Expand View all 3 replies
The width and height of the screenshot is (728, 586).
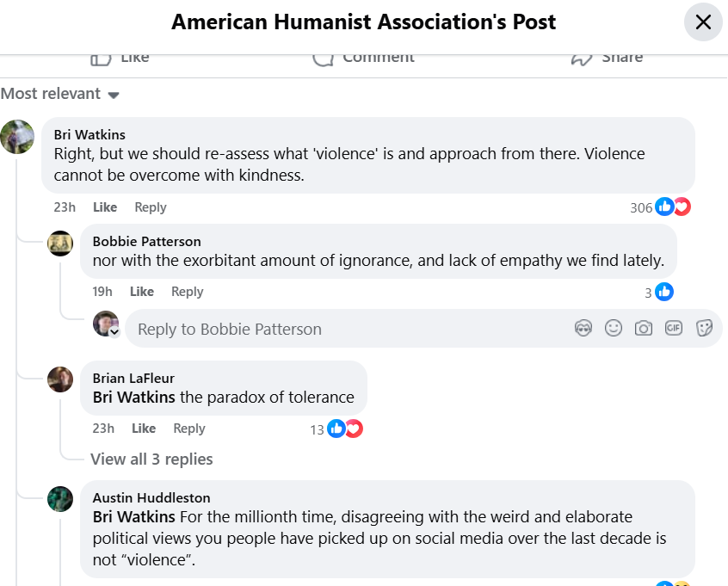click(151, 460)
